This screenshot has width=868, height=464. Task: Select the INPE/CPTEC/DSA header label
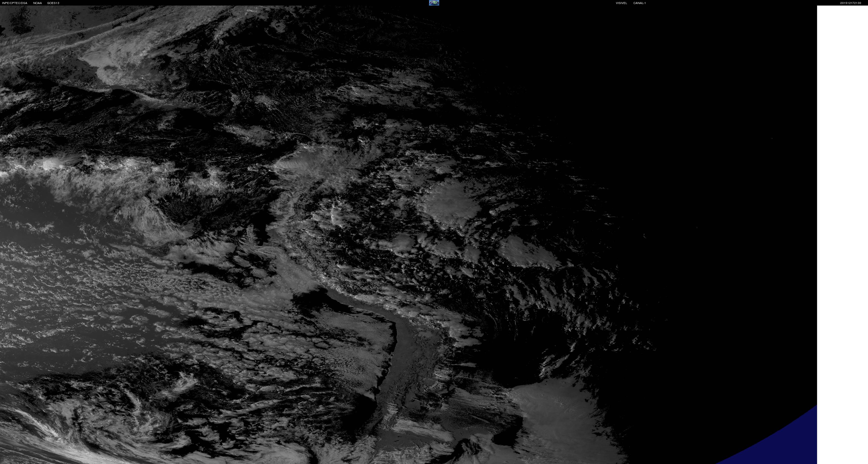(14, 3)
